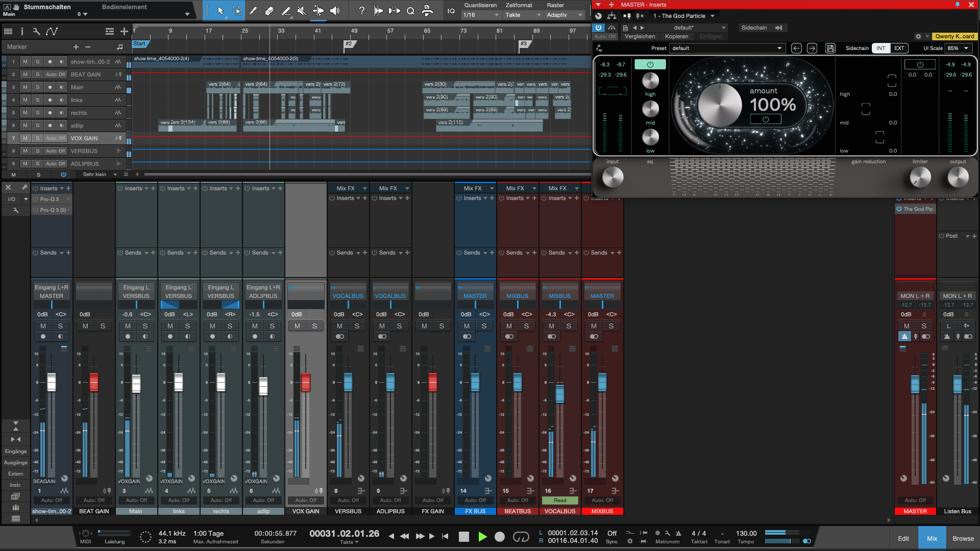980x551 pixels.
Task: Go to next preset arrow in God Particle
Action: 812,48
